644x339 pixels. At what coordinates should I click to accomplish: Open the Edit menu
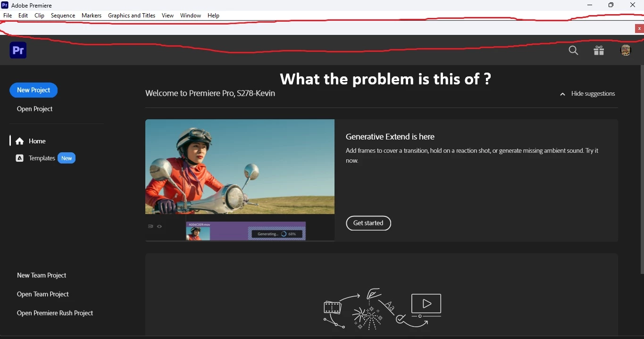[23, 16]
